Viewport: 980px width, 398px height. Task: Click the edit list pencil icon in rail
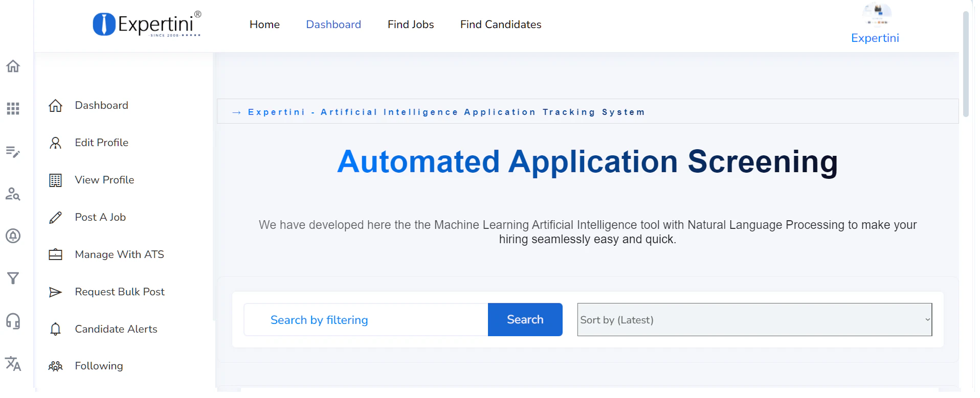[13, 151]
